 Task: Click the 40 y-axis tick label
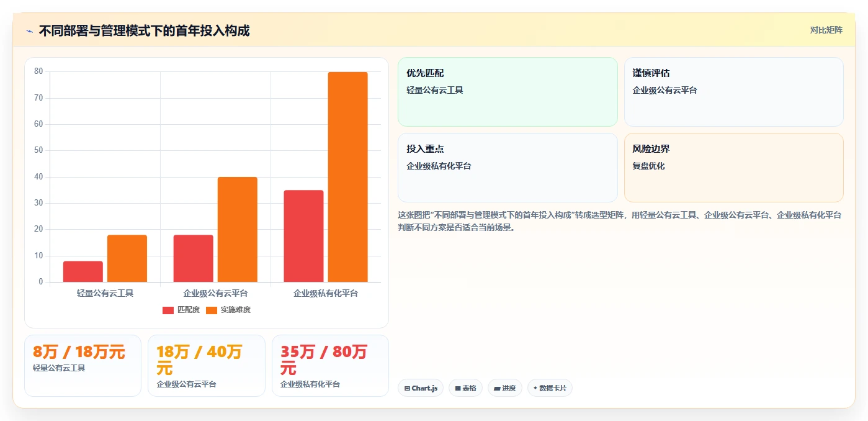pos(38,177)
